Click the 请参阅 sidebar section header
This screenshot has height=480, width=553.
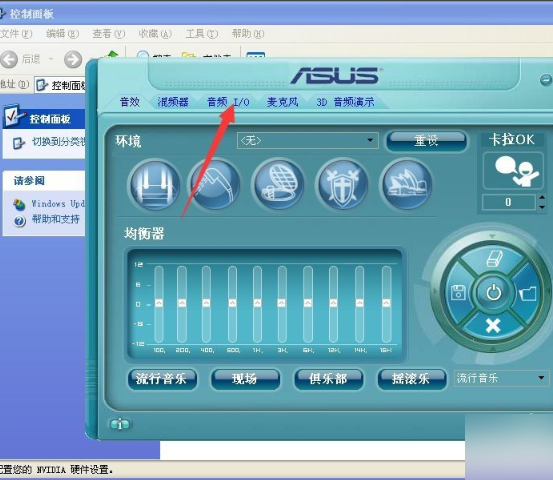tap(44, 181)
